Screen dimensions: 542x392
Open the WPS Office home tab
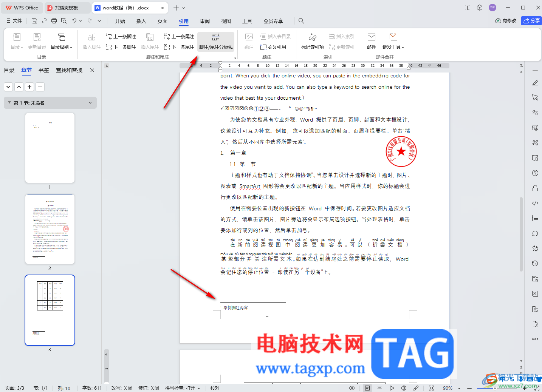point(22,8)
